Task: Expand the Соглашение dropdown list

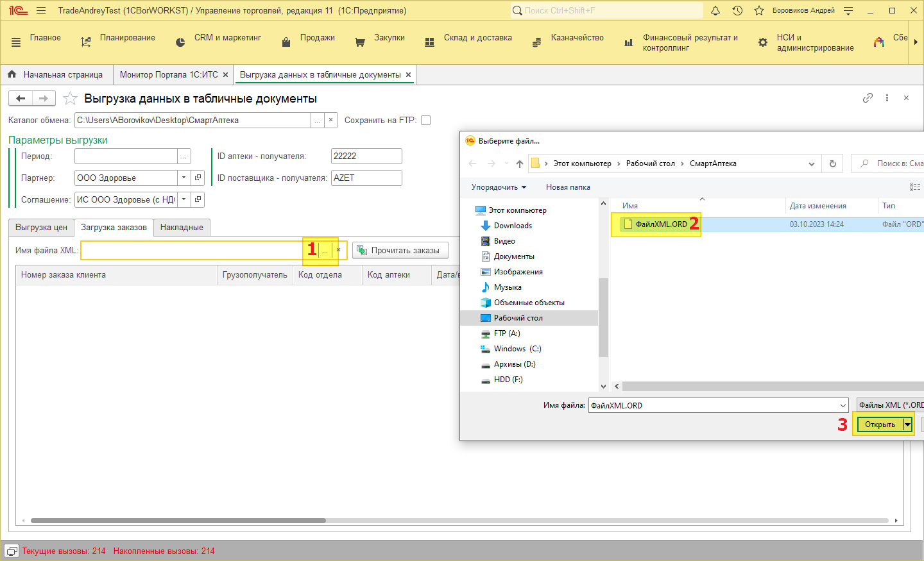Action: (184, 199)
